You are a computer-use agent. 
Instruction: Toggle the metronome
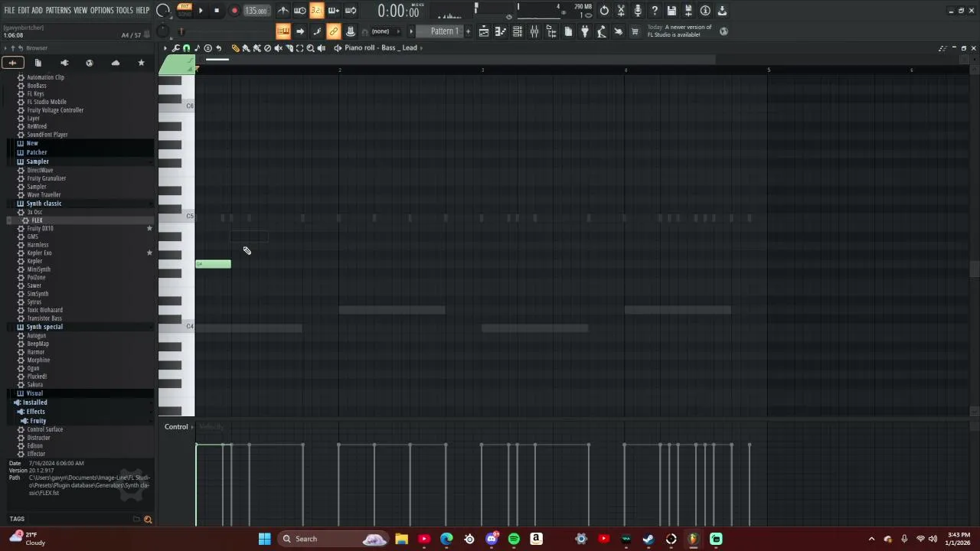point(283,11)
